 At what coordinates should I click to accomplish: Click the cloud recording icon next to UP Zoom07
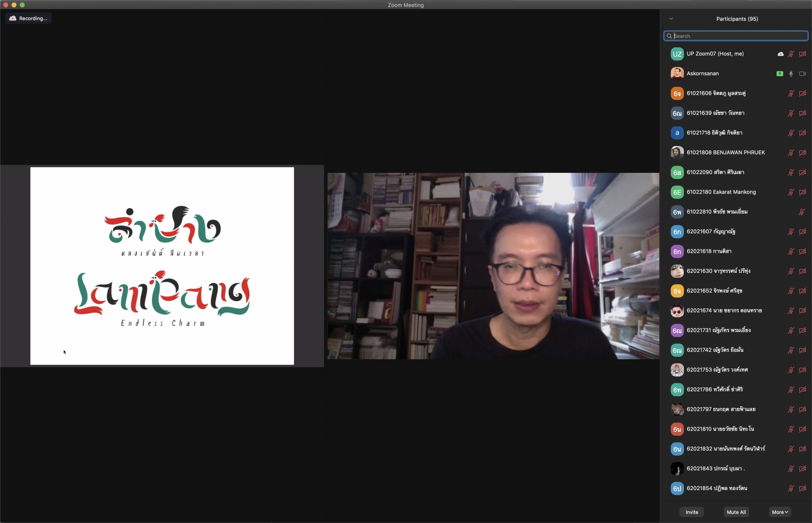point(780,54)
